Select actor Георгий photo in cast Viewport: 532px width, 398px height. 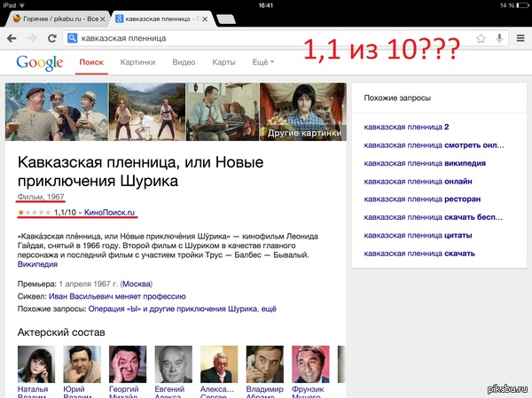pyautogui.click(x=128, y=364)
